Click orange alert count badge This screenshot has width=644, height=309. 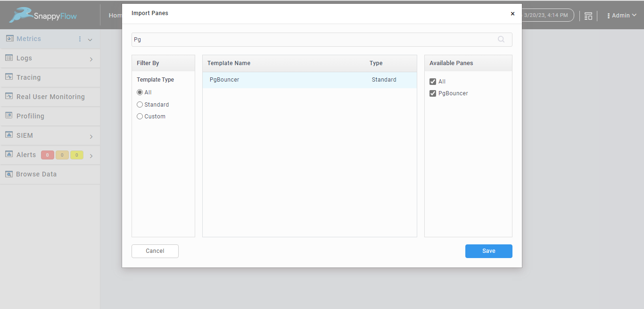coord(62,155)
